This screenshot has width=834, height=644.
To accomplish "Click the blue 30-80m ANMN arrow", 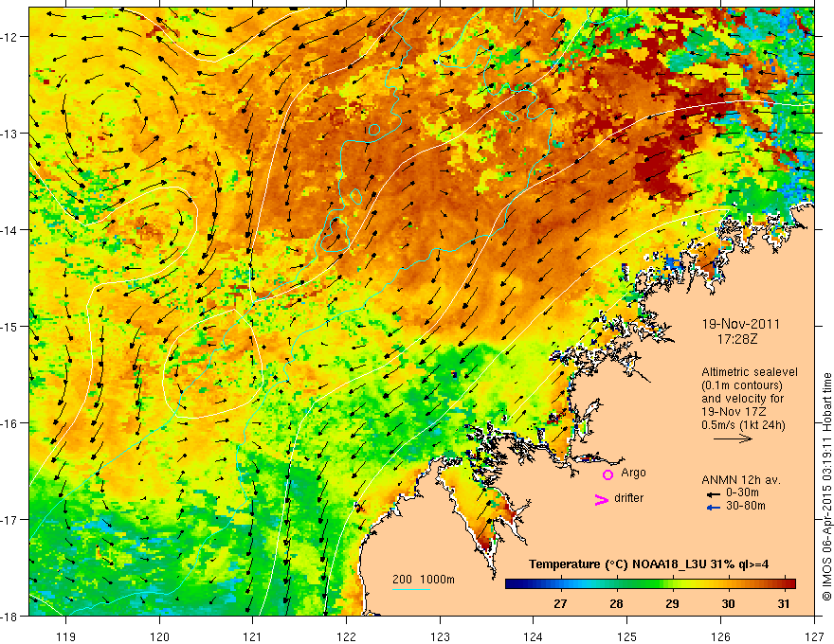I will 713,508.
